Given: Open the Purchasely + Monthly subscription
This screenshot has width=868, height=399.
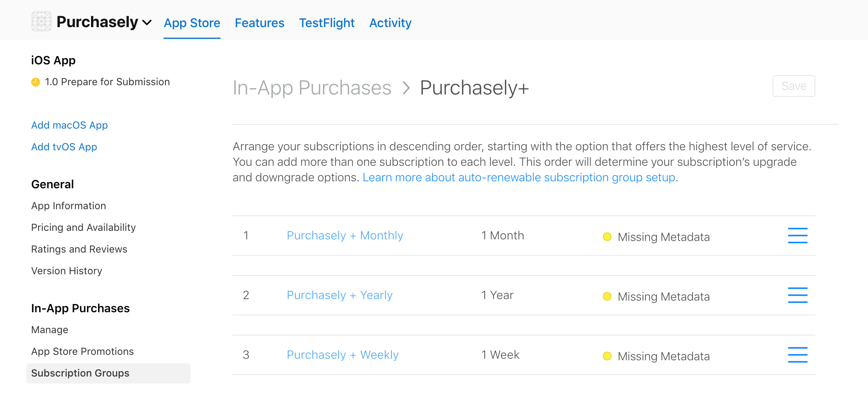Looking at the screenshot, I should point(345,236).
